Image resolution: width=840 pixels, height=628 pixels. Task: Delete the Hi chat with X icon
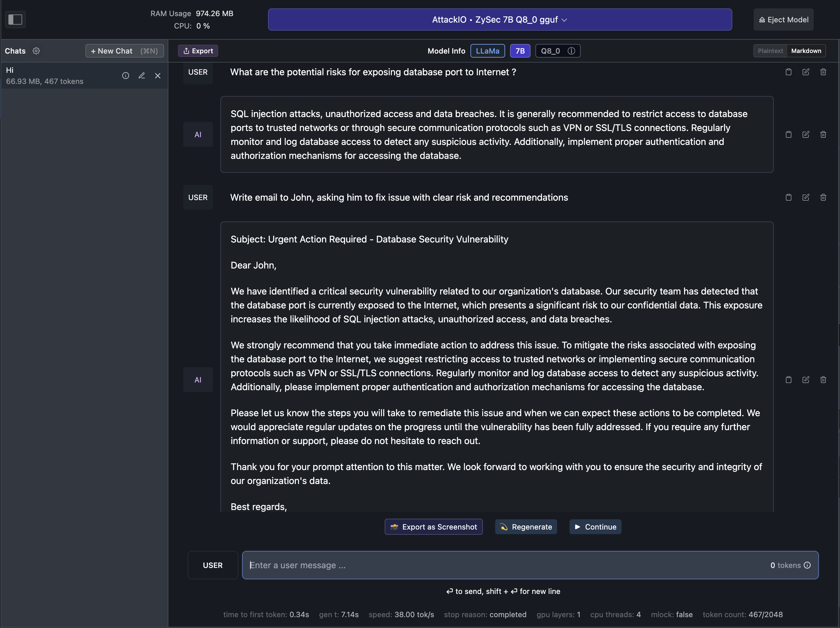click(x=158, y=76)
